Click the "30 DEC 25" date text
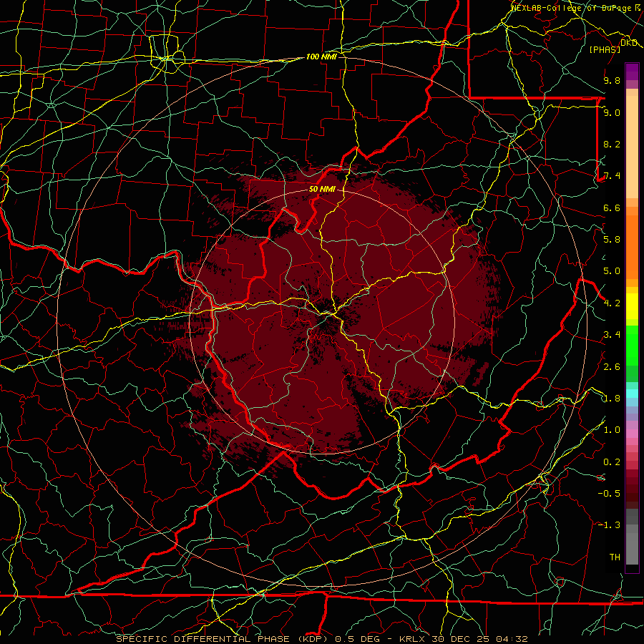 (462, 639)
